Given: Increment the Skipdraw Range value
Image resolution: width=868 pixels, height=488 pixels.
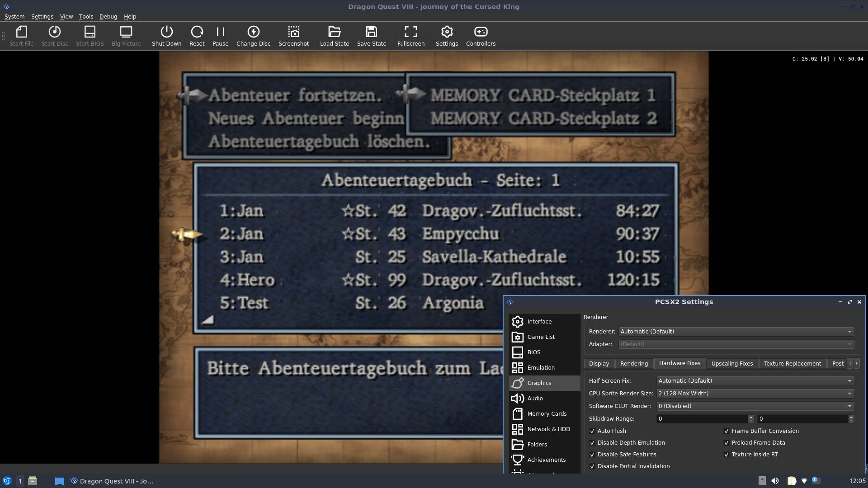Looking at the screenshot, I should (x=750, y=417).
